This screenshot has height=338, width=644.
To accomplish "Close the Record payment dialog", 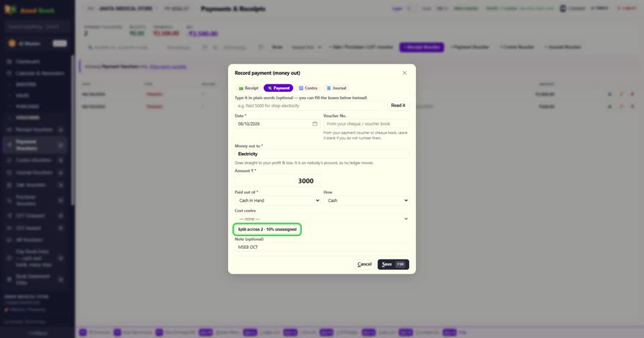I will pyautogui.click(x=405, y=72).
